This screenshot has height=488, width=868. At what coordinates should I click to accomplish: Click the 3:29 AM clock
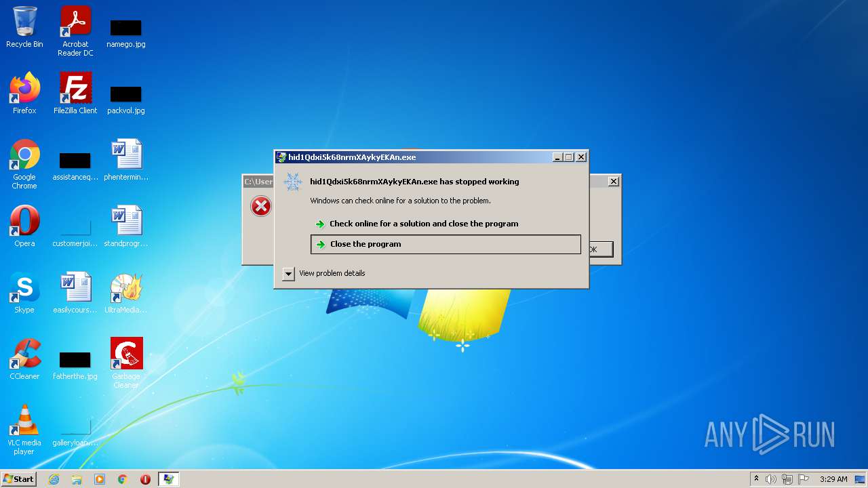pos(833,479)
